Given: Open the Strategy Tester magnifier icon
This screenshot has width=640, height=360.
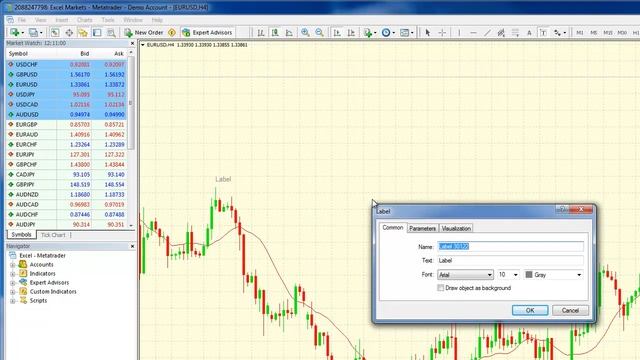Looking at the screenshot, I should click(x=111, y=33).
